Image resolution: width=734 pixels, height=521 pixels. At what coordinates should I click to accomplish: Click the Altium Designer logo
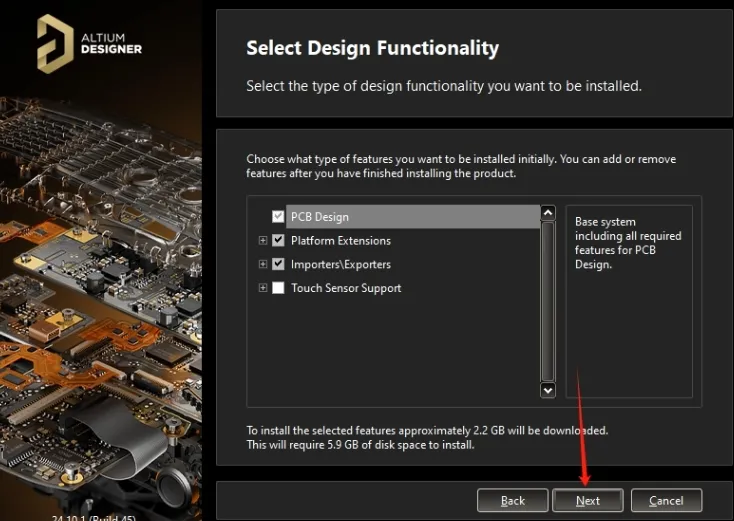click(x=89, y=44)
